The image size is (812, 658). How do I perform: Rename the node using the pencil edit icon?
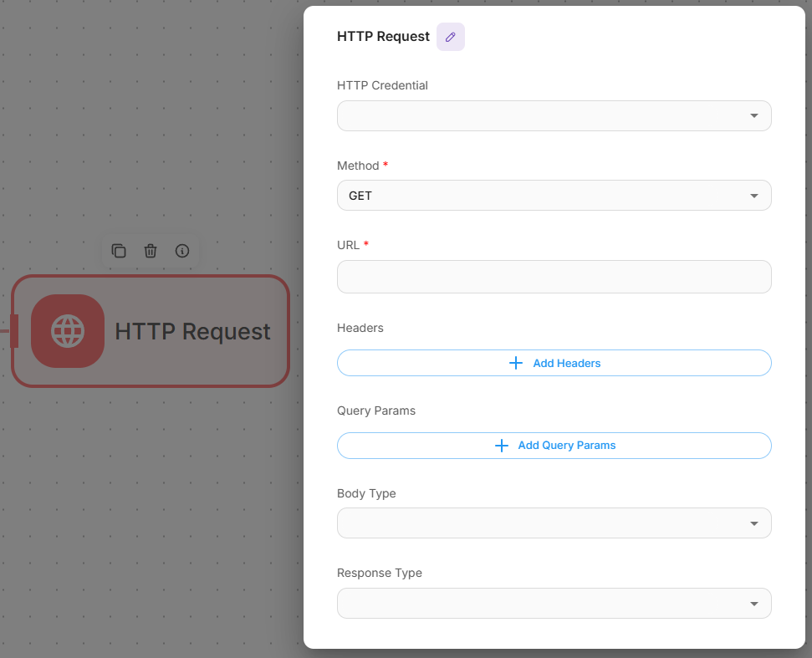(x=451, y=37)
